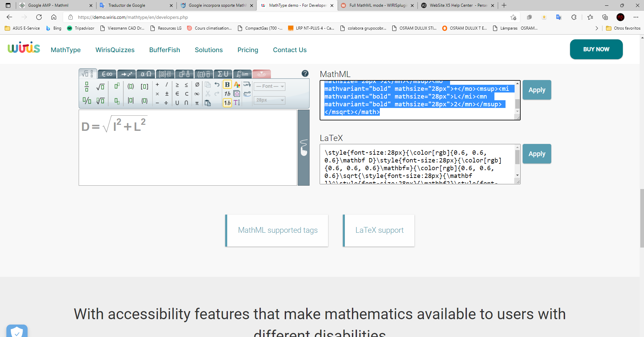644x337 pixels.
Task: Insert a square root template
Action: tap(100, 87)
